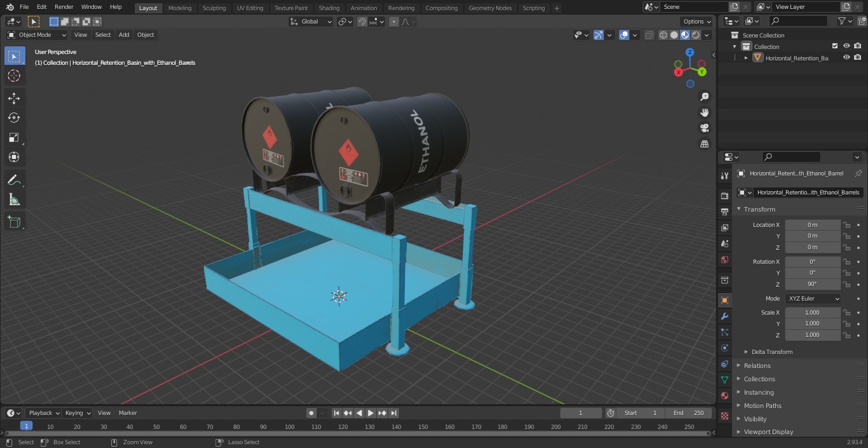The image size is (868, 448).
Task: Open the Render properties tab
Action: pyautogui.click(x=724, y=196)
